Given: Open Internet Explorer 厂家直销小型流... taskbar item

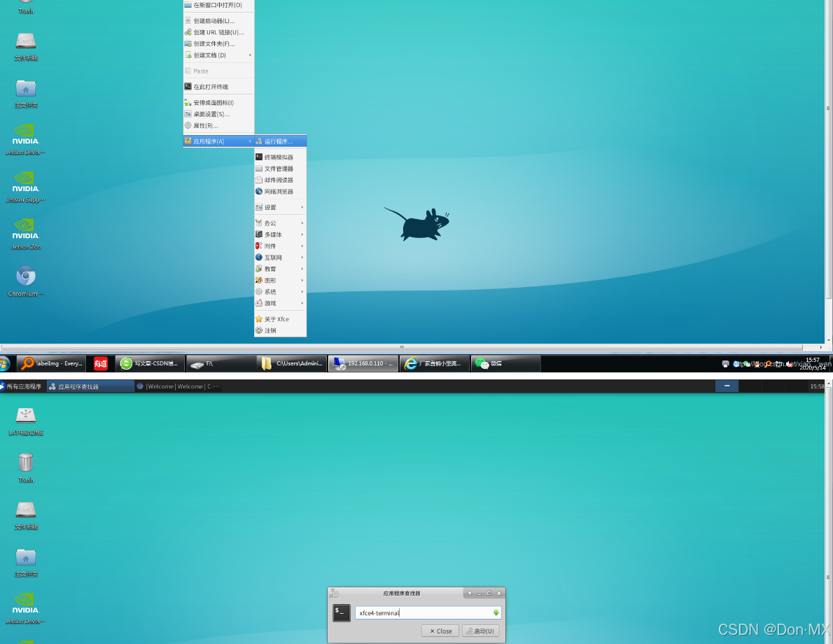Looking at the screenshot, I should (434, 363).
